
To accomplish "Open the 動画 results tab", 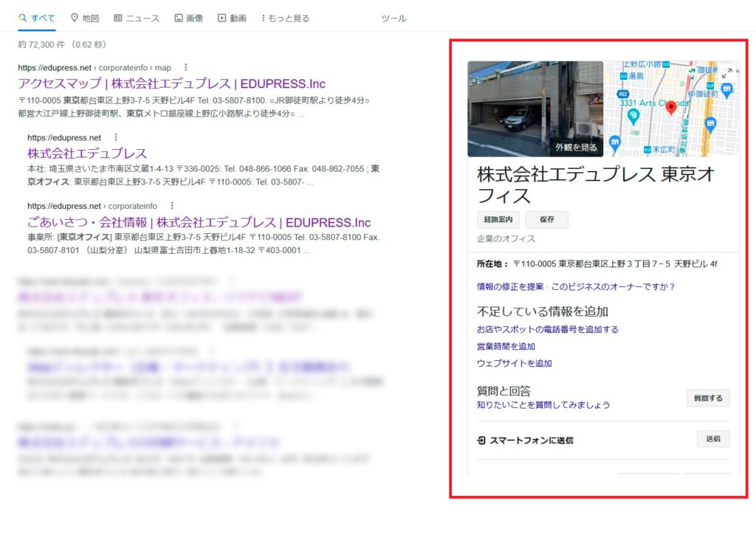I will coord(232,18).
